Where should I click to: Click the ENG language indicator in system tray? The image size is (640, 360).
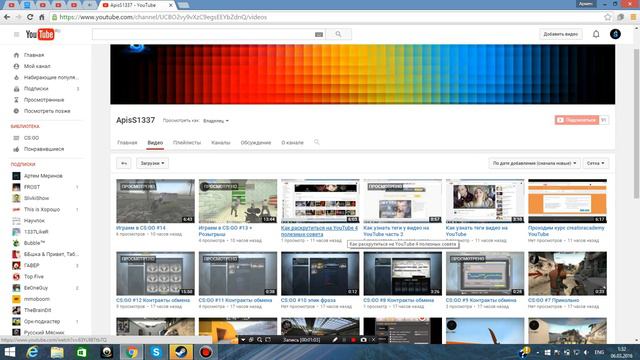click(599, 352)
